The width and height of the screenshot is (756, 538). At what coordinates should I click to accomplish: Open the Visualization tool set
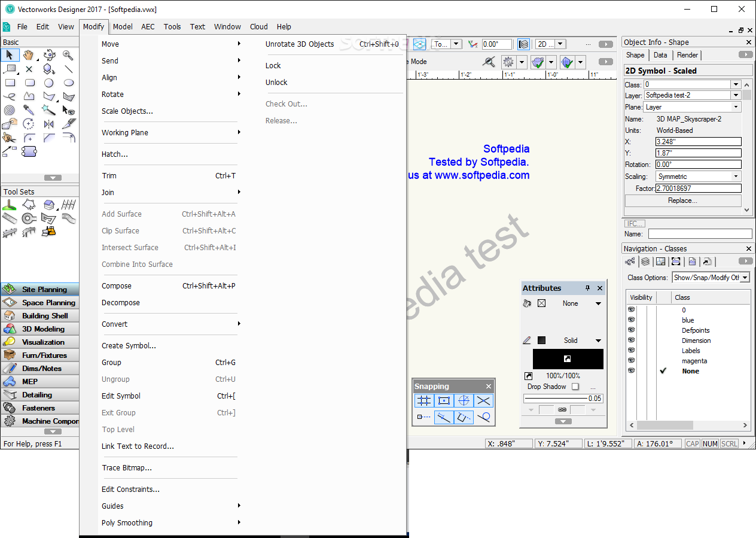click(39, 342)
